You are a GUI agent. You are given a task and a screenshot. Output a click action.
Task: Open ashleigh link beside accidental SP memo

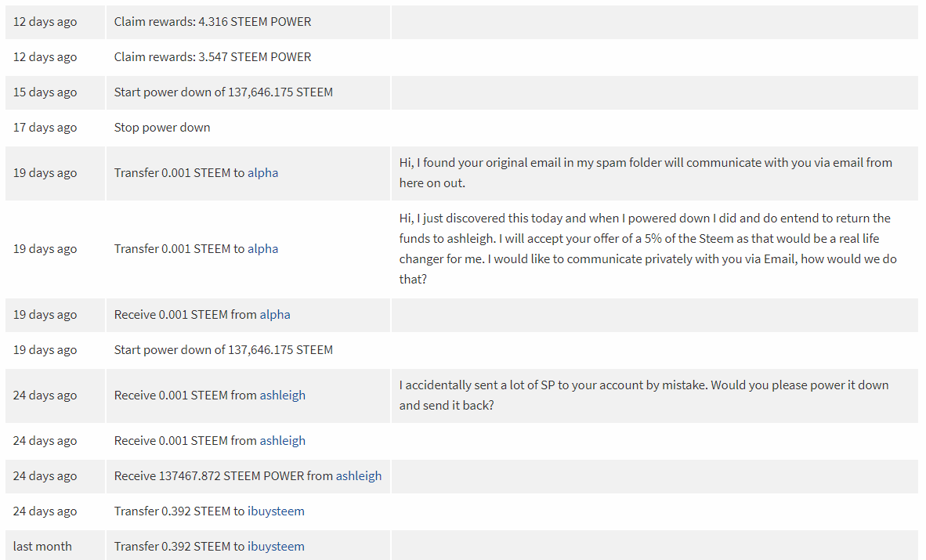283,396
